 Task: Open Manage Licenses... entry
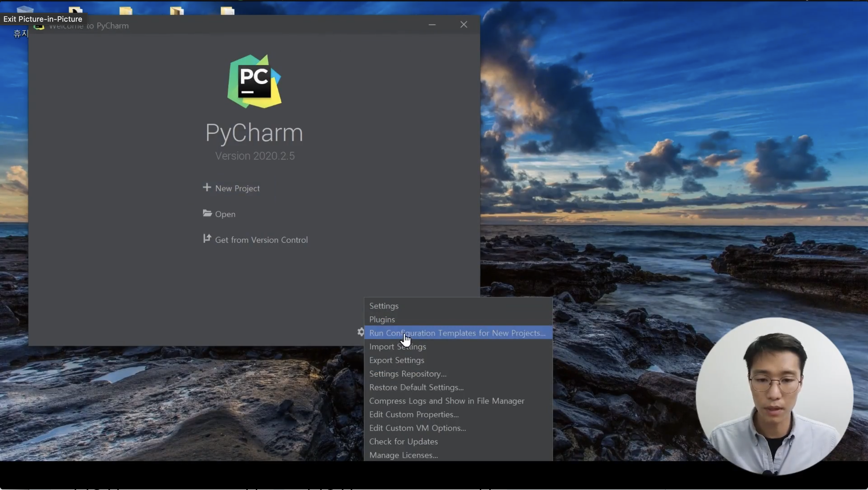point(458,455)
